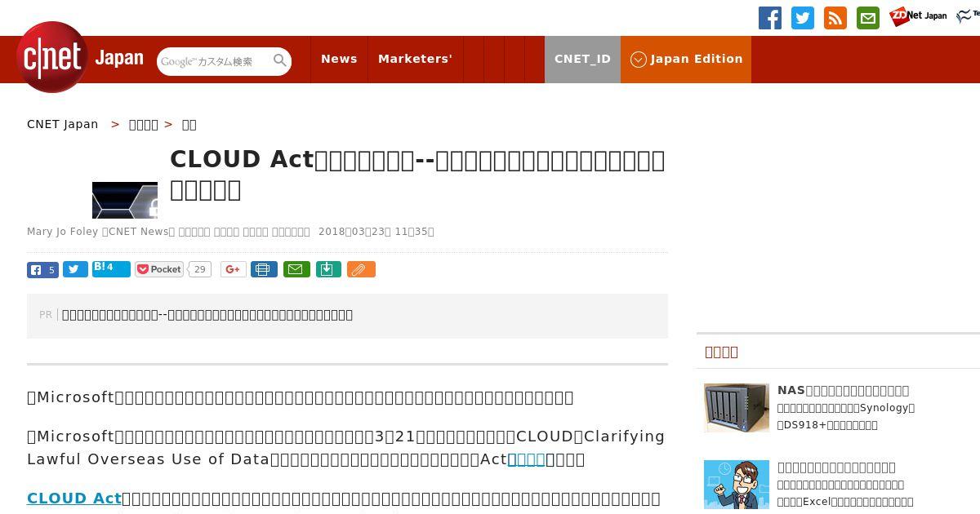Click the green newsletter mail icon in top bar

point(868,18)
